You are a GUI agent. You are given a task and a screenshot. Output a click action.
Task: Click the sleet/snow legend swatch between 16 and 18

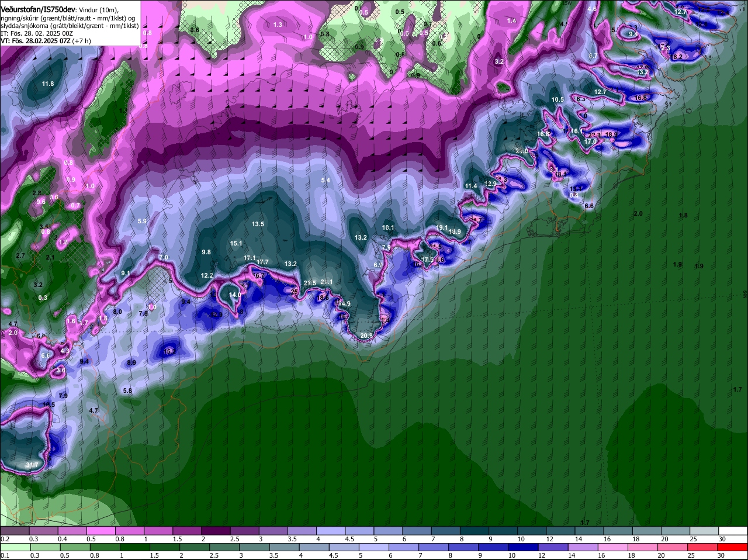pos(619,531)
